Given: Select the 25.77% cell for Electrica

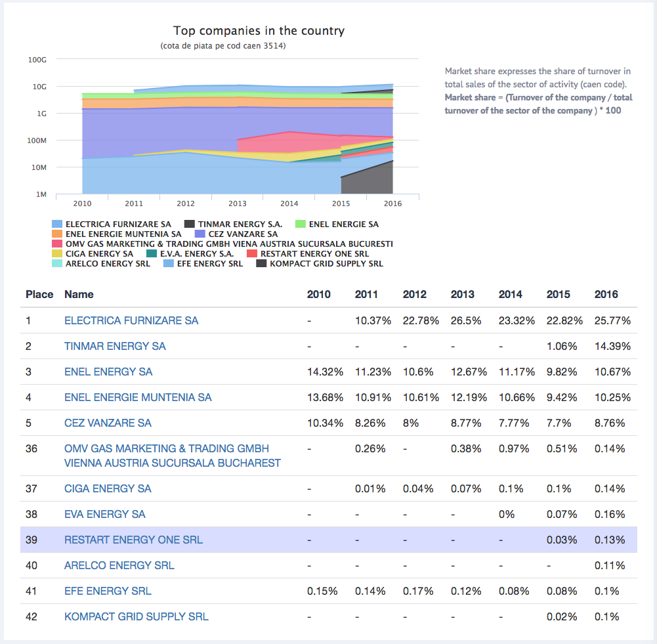Looking at the screenshot, I should click(612, 320).
